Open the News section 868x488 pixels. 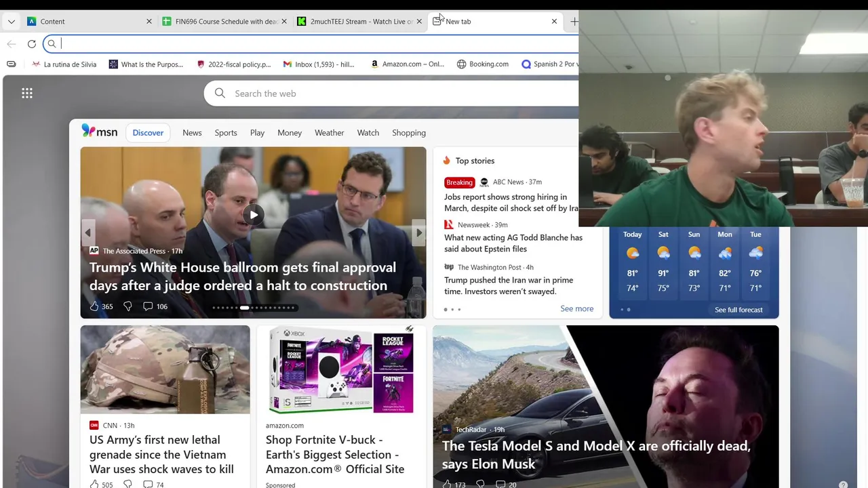pos(192,133)
